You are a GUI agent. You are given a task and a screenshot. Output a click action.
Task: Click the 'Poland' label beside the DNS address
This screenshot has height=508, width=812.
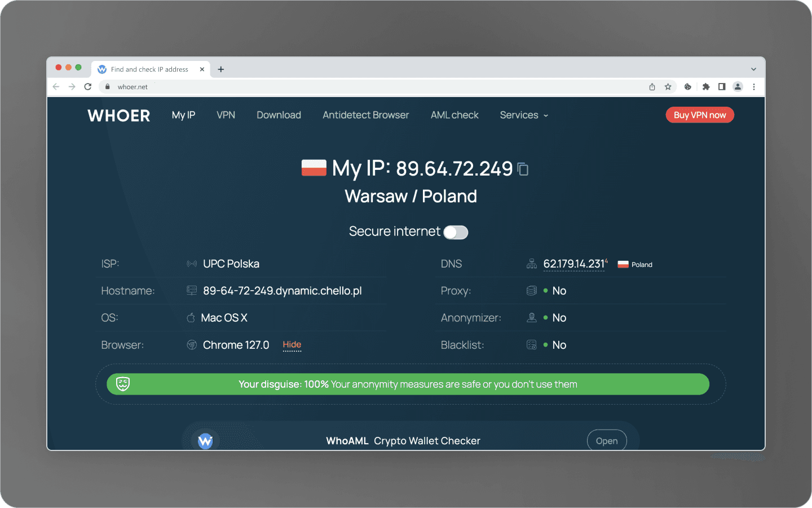pos(642,265)
